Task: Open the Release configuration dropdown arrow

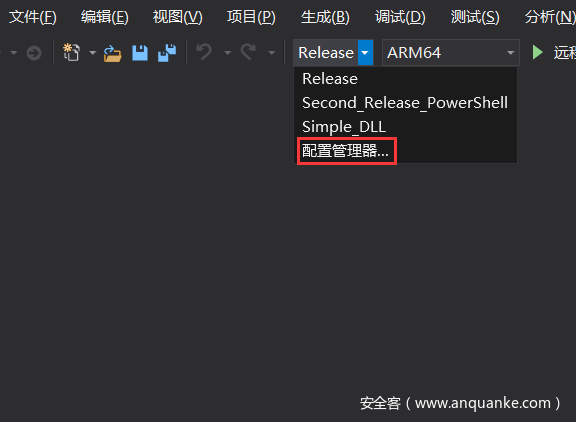Action: [x=365, y=53]
